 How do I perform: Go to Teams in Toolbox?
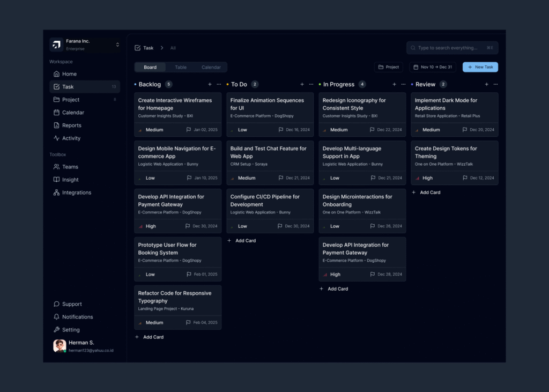click(70, 167)
